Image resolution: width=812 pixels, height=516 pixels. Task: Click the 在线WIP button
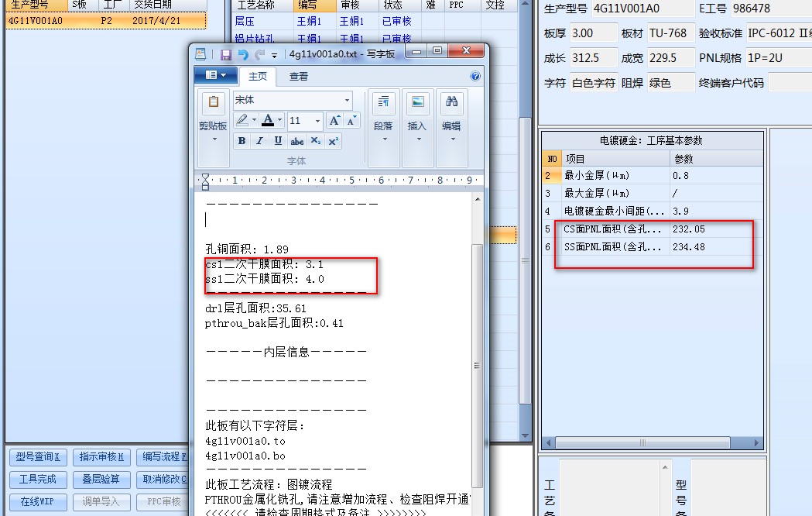click(x=38, y=501)
